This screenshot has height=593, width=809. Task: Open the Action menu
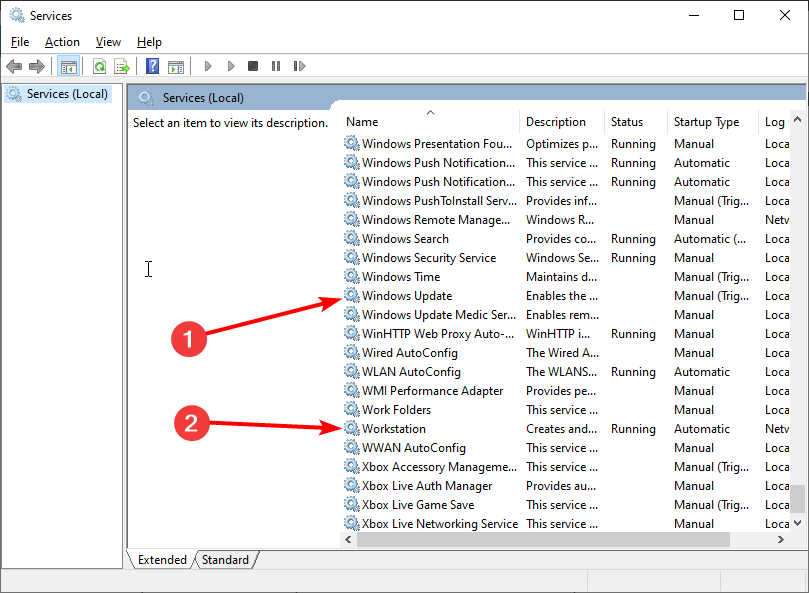click(62, 42)
